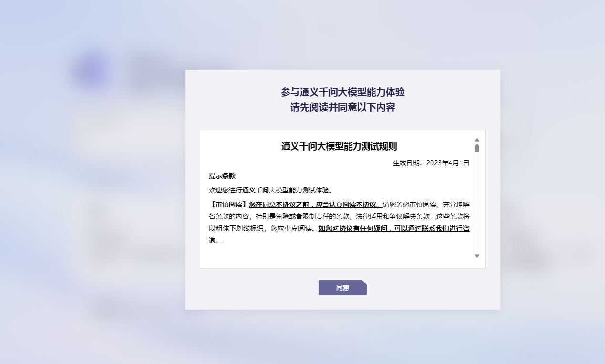Click the bold label 【审慎阅读】
605x364 pixels.
click(229, 204)
